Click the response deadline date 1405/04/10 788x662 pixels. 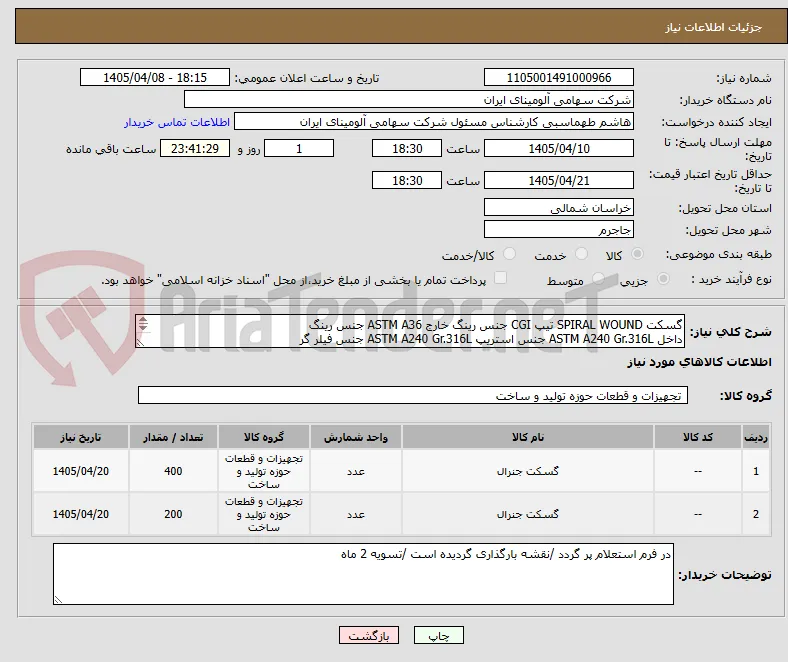click(559, 149)
